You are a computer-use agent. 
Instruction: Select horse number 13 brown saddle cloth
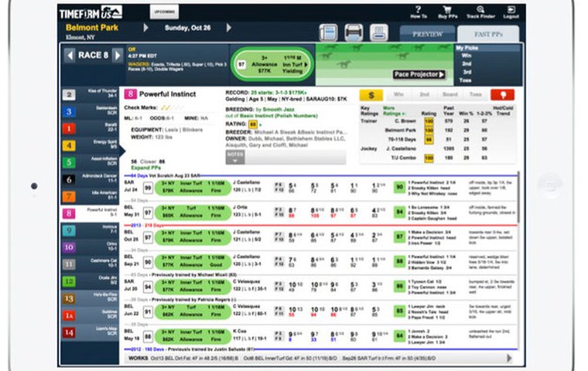coord(69,298)
